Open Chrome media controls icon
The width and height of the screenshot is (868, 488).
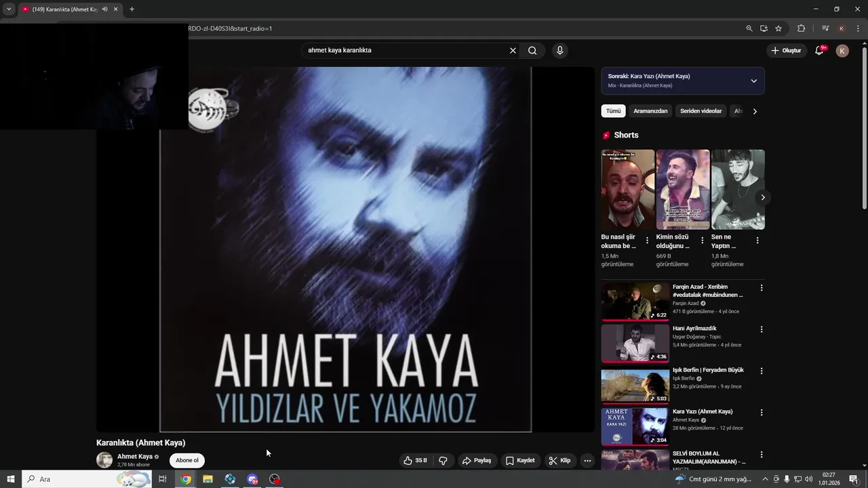tap(825, 28)
